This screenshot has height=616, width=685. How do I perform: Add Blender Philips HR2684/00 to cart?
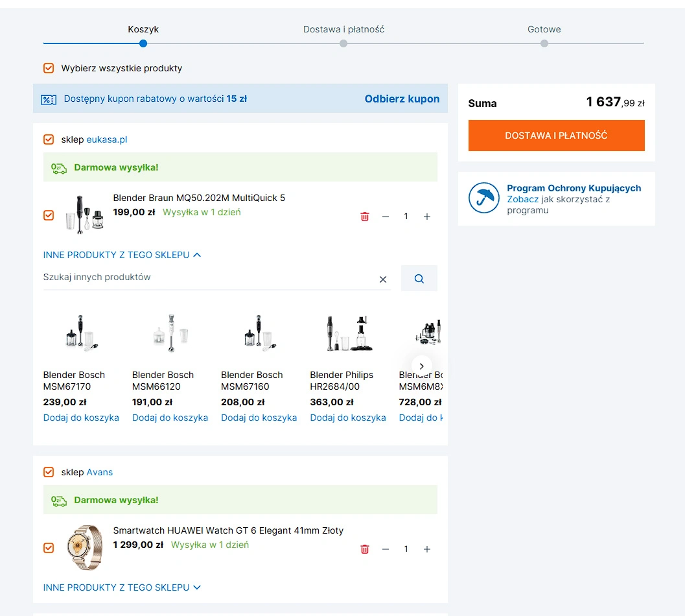[348, 418]
